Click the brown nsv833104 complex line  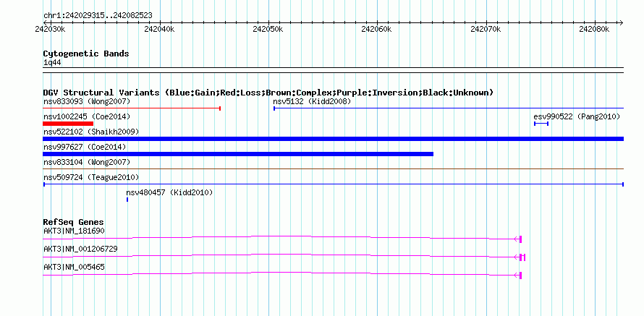[333, 168]
